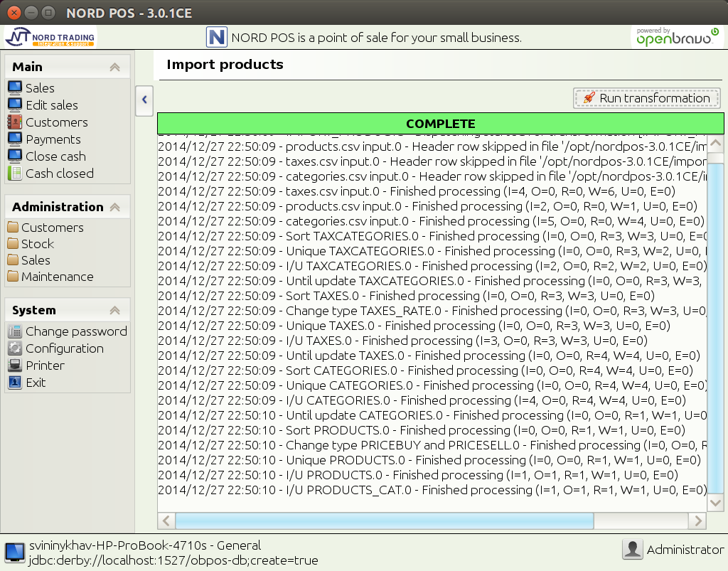Click the log's scroll up arrow
This screenshot has height=571, width=728.
pyautogui.click(x=715, y=144)
